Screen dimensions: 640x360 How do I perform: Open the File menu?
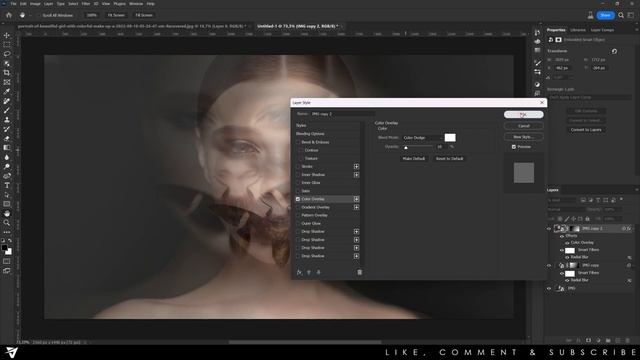click(x=13, y=4)
